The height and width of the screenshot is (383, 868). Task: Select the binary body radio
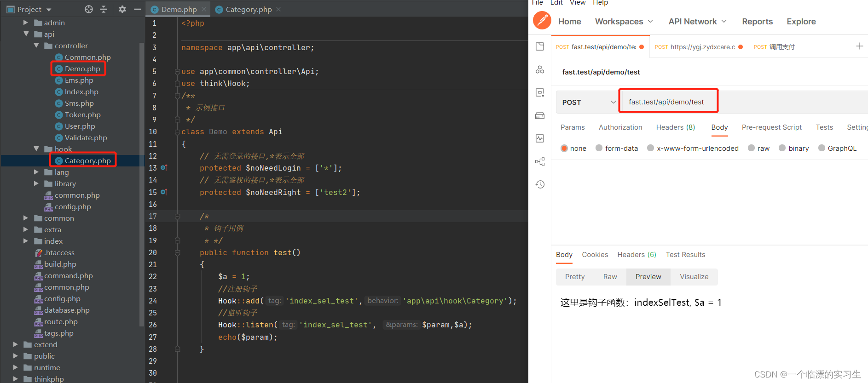tap(782, 148)
